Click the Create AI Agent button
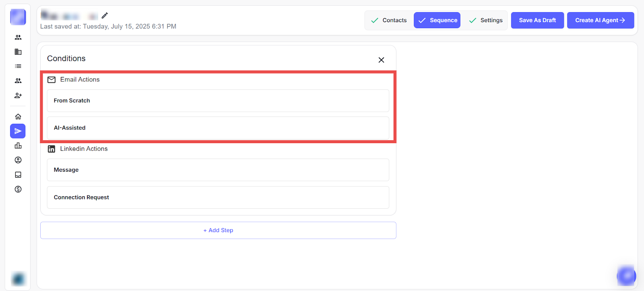 (x=600, y=20)
